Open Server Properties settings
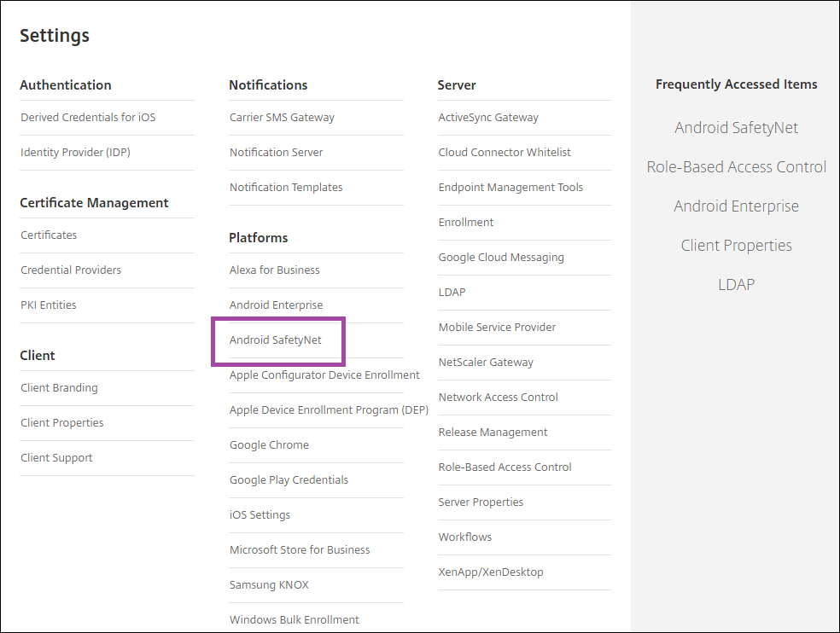This screenshot has width=840, height=633. [481, 502]
